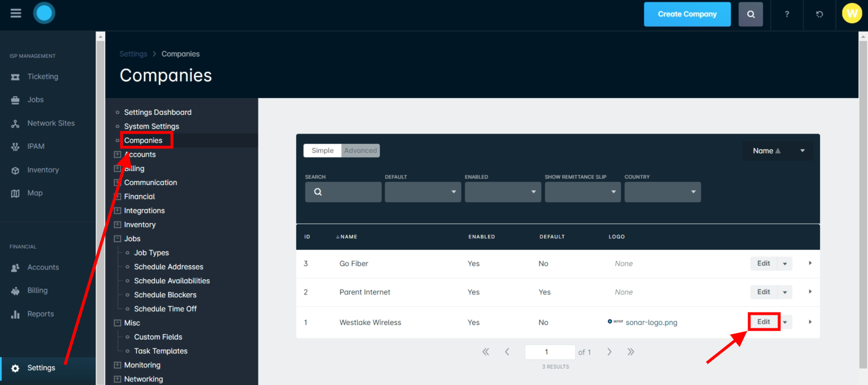
Task: Open the Country filter dropdown
Action: 663,192
